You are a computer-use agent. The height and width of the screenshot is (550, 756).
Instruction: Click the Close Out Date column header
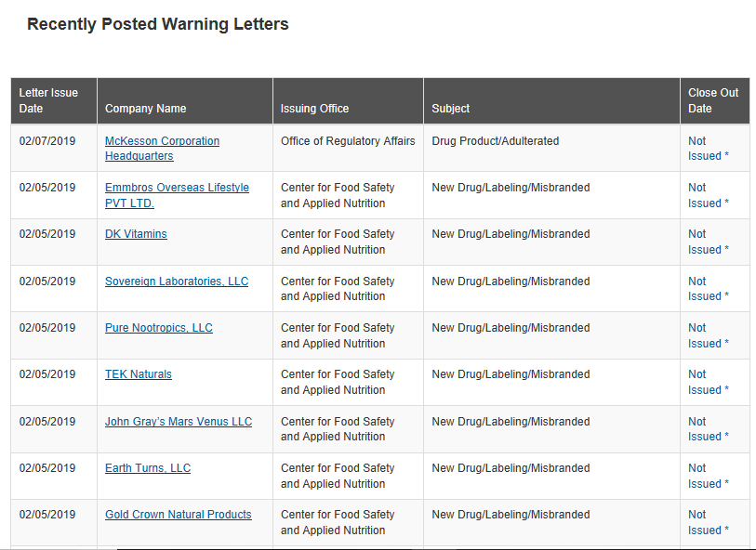(713, 100)
